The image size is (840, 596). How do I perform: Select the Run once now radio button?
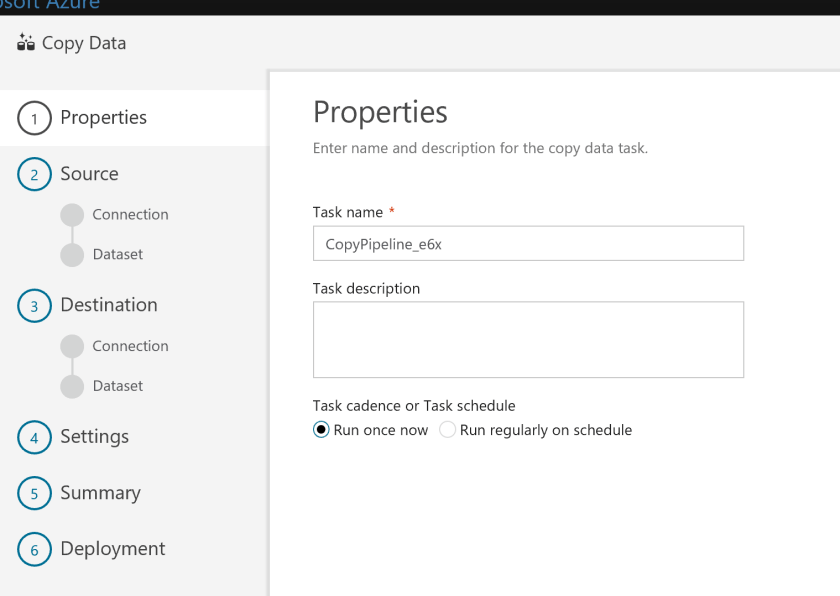(x=321, y=429)
